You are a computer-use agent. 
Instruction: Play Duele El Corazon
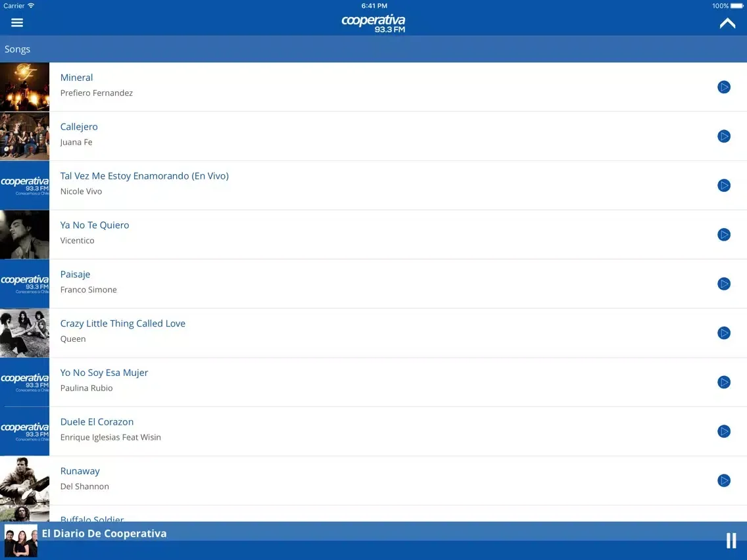tap(723, 431)
